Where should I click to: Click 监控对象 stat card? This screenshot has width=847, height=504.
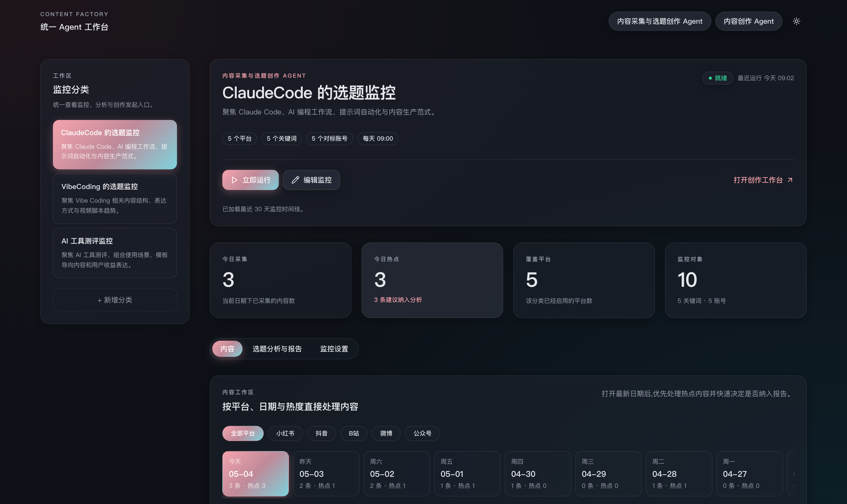(736, 280)
